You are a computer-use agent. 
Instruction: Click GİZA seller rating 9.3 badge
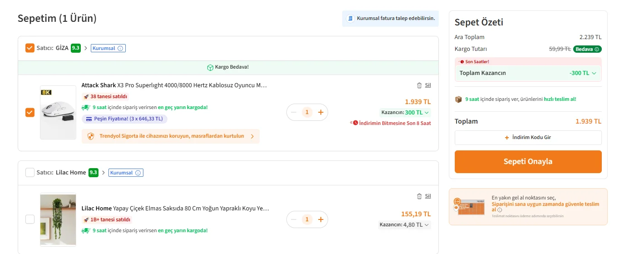coord(76,48)
